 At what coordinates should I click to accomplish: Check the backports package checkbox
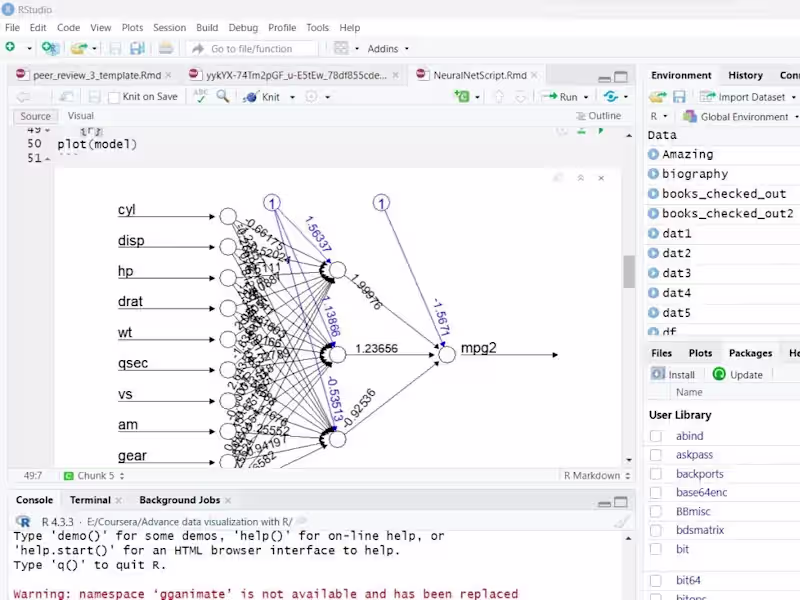656,473
